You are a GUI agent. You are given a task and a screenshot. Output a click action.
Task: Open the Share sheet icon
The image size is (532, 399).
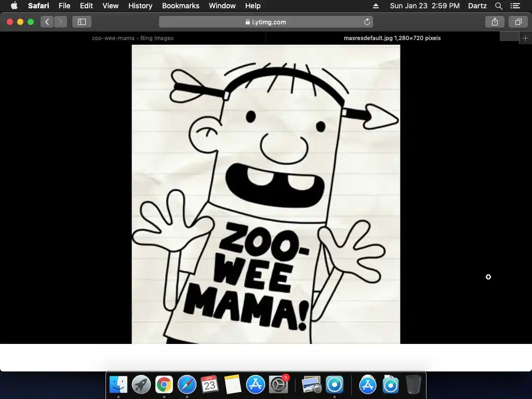(x=495, y=22)
